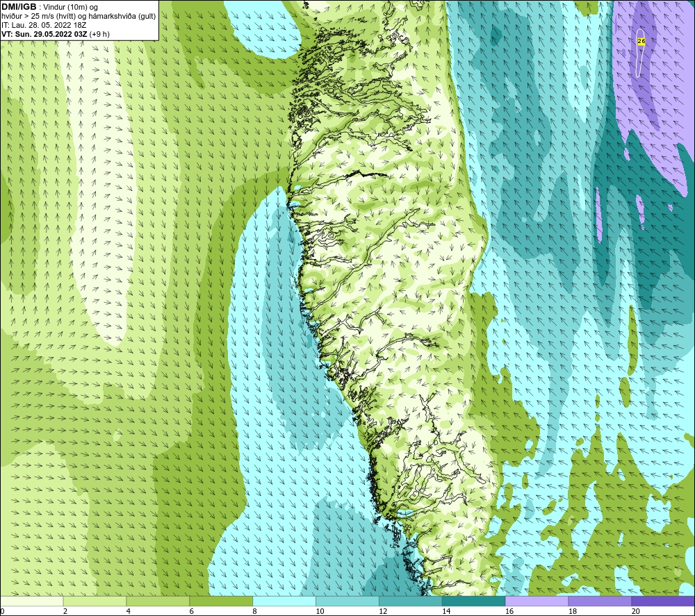Select the purple legend swatch between 18 and 20
695x616 pixels.
pyautogui.click(x=600, y=601)
